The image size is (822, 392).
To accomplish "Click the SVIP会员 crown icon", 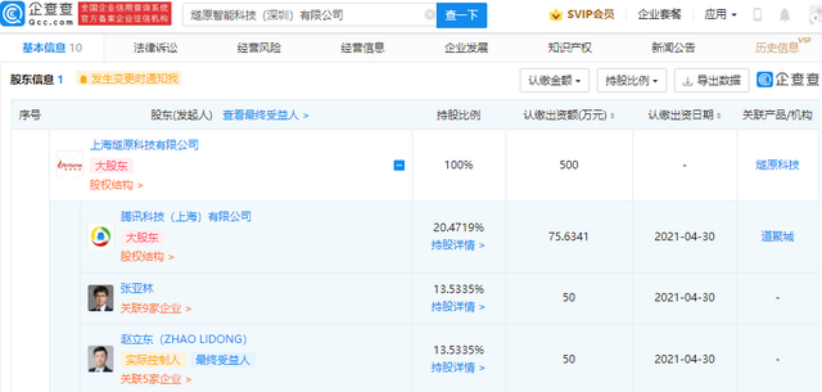I will pyautogui.click(x=555, y=15).
